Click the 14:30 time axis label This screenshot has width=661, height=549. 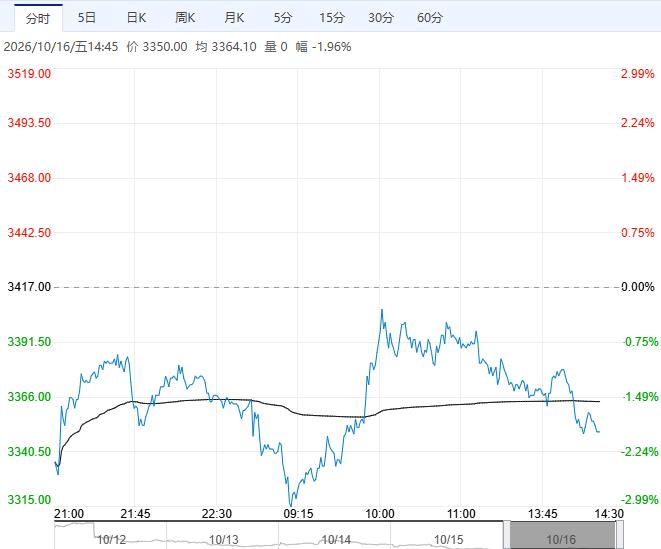point(609,514)
